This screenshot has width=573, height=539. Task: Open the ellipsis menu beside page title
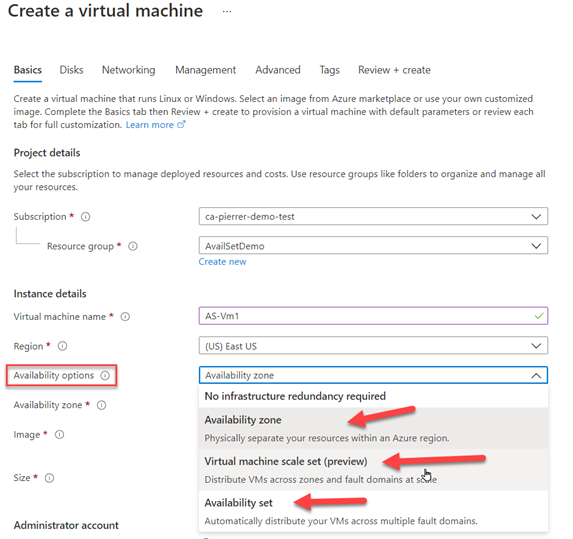(227, 12)
